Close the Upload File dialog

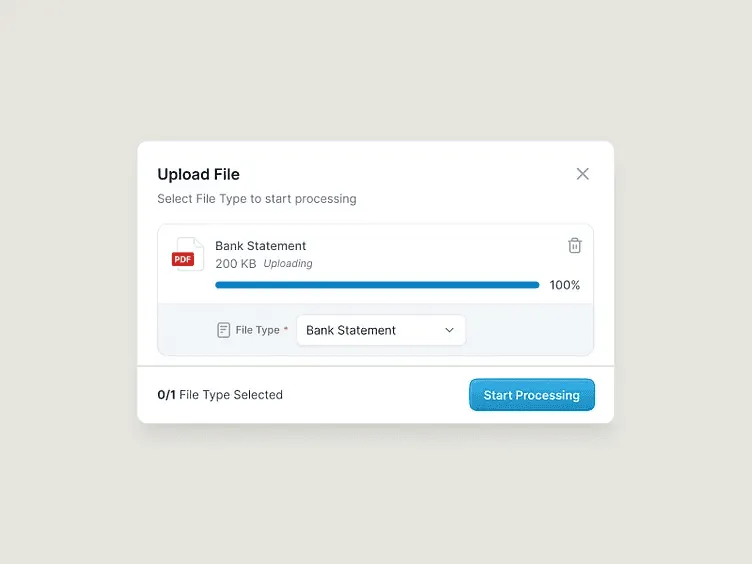pos(582,174)
